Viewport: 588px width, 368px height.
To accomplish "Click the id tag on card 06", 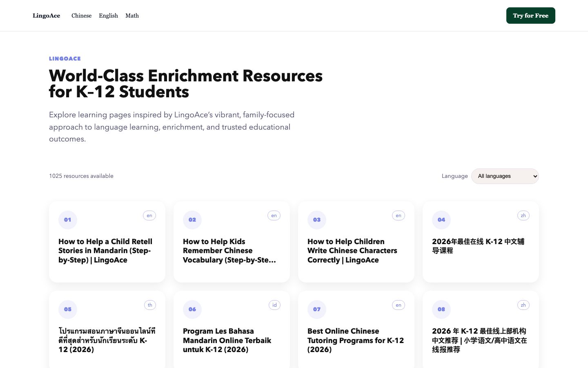I will (274, 305).
